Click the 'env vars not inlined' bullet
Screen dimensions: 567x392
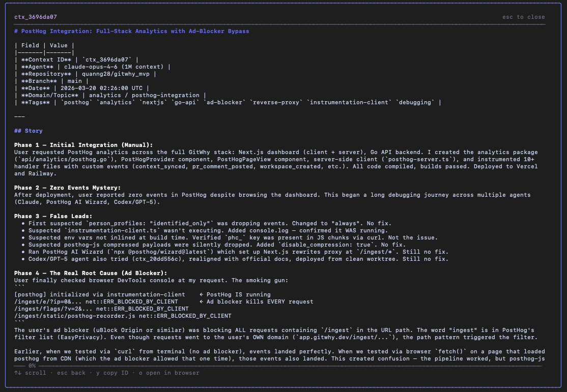tap(230, 237)
